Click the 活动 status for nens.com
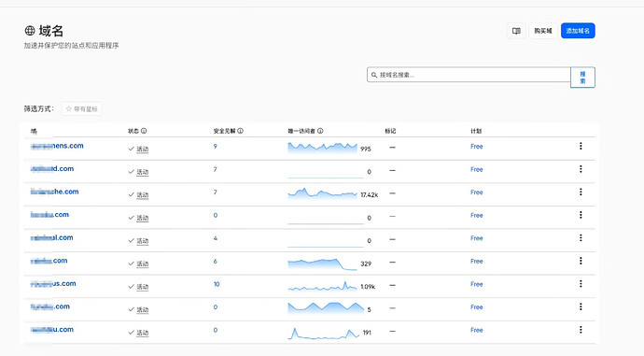644x356 pixels. pyautogui.click(x=142, y=150)
